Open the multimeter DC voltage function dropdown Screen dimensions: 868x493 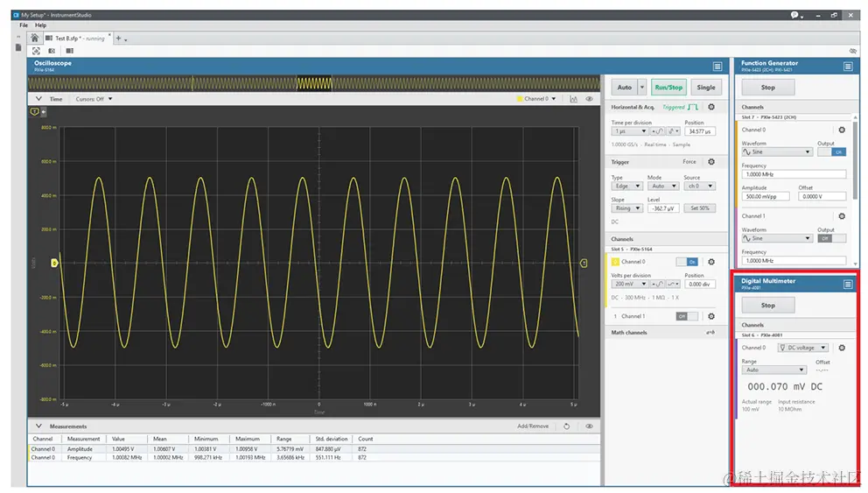(802, 348)
